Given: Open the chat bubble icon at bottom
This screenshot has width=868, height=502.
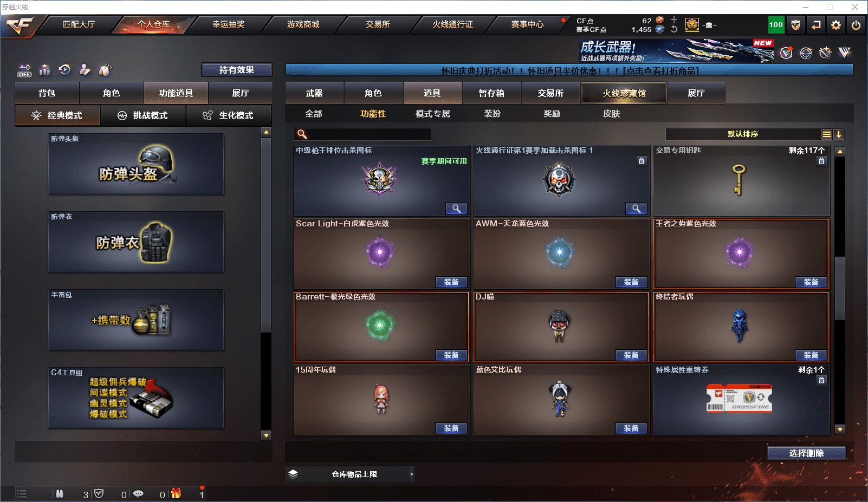Looking at the screenshot, I should (x=138, y=494).
